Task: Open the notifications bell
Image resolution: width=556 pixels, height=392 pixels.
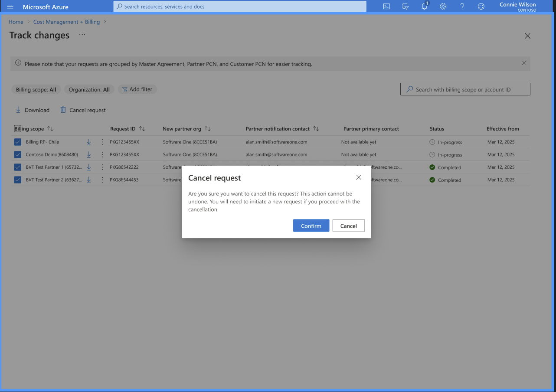Action: tap(425, 7)
